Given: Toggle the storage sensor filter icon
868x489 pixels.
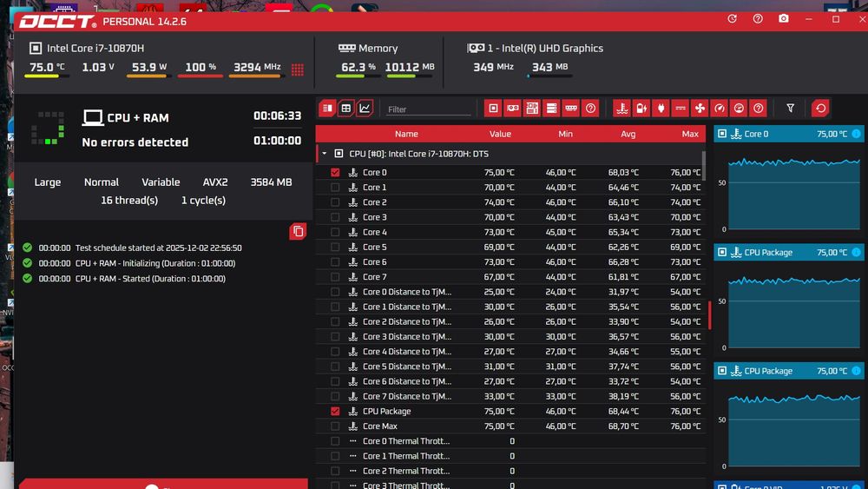Looking at the screenshot, I should pyautogui.click(x=551, y=109).
